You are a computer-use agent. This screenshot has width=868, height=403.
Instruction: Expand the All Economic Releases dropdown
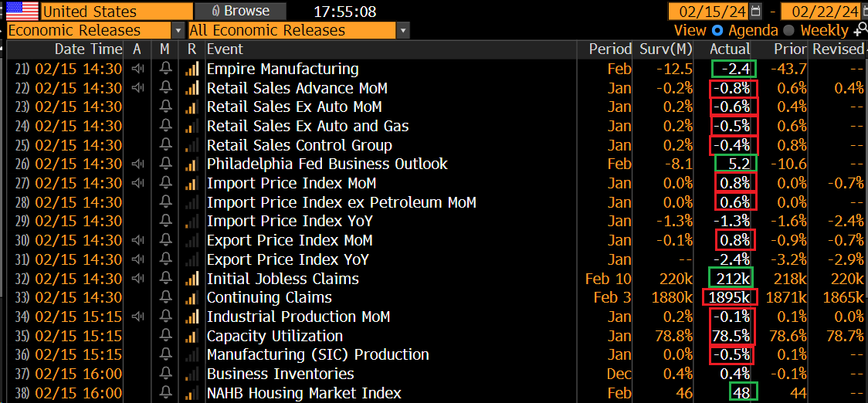(404, 30)
